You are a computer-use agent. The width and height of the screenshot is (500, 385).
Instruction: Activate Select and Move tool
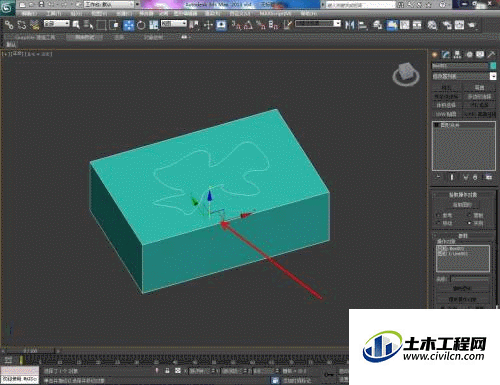(x=128, y=25)
